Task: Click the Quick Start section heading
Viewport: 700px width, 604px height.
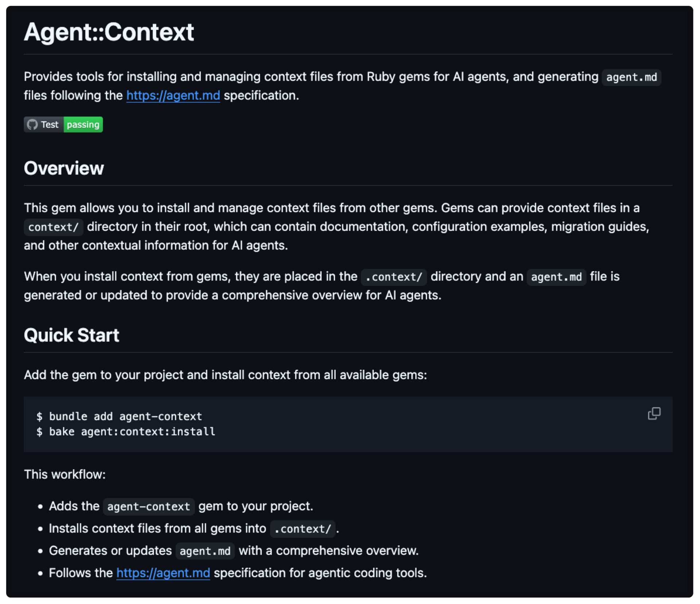Action: (71, 335)
